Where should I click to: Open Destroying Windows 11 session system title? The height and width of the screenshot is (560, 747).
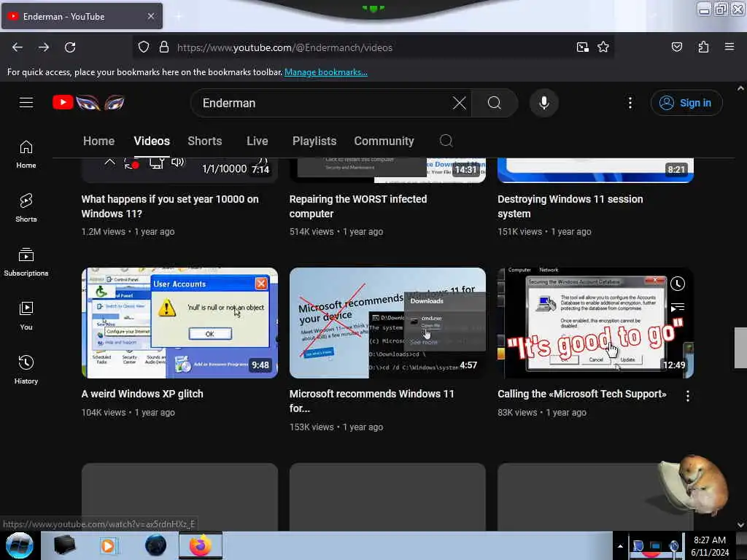coord(570,206)
